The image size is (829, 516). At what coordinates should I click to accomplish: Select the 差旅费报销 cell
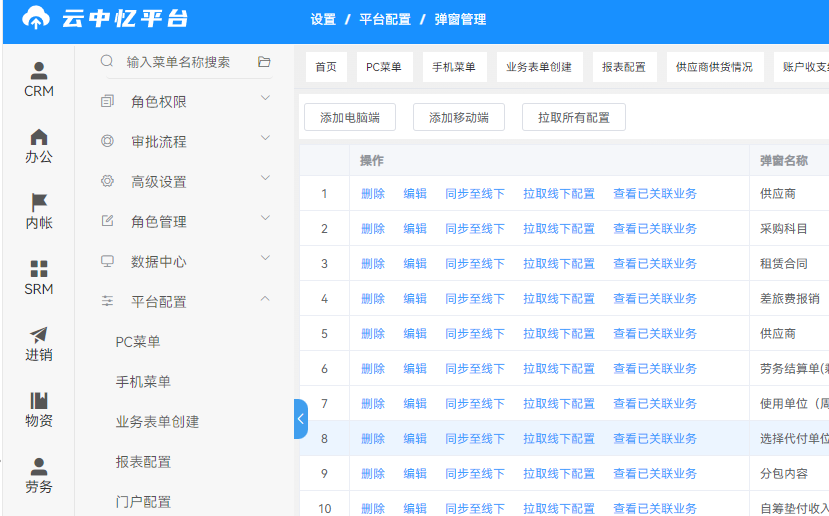point(790,298)
